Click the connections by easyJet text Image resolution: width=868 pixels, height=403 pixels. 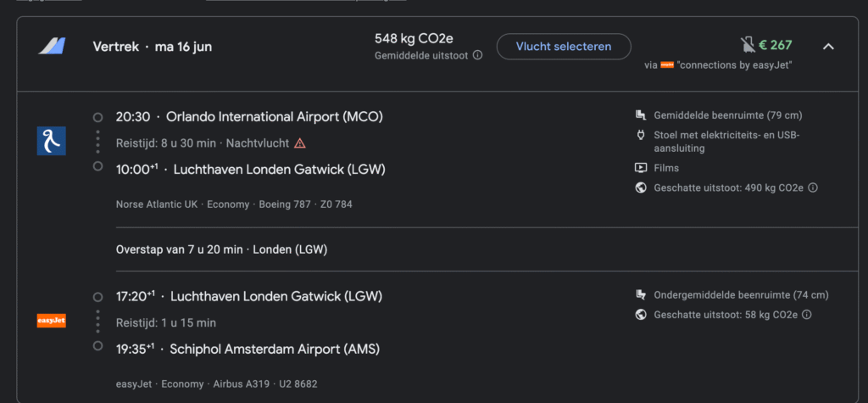[x=734, y=65]
